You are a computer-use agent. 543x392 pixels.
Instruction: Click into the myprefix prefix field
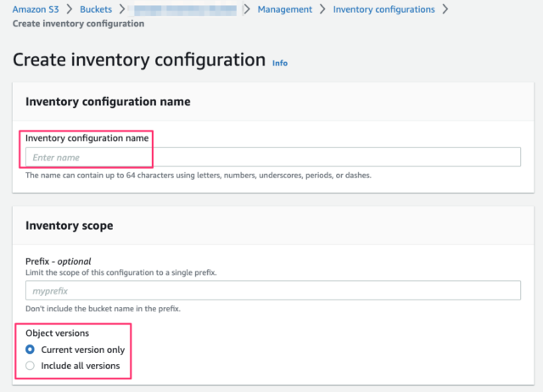click(272, 290)
